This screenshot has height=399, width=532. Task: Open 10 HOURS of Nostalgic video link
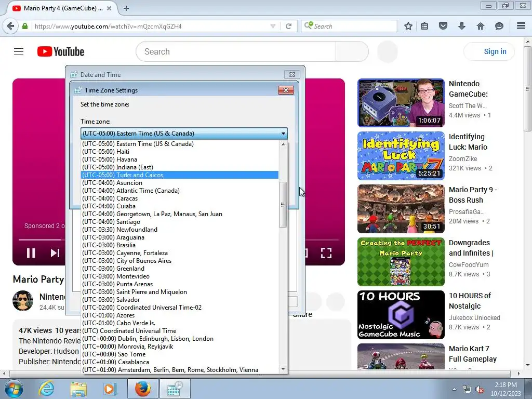coord(470,301)
